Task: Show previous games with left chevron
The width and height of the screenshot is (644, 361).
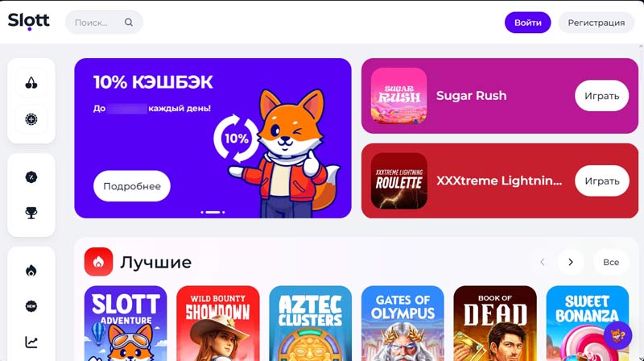Action: (542, 262)
